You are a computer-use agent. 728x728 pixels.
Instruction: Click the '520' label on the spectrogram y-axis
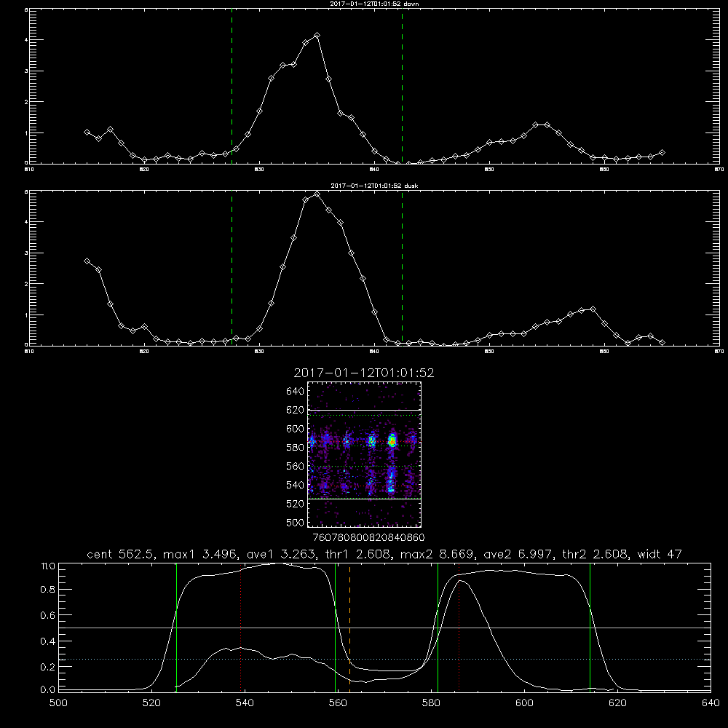tap(295, 504)
